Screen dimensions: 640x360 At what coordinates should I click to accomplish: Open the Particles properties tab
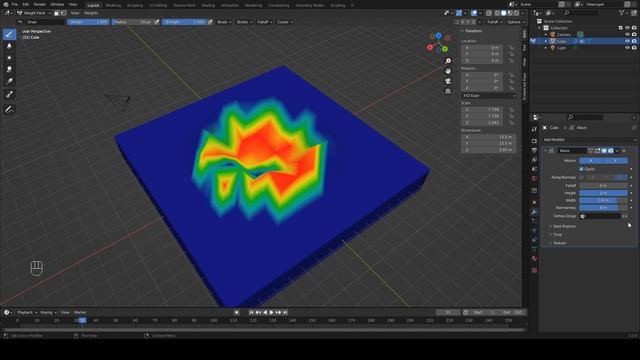point(534,221)
